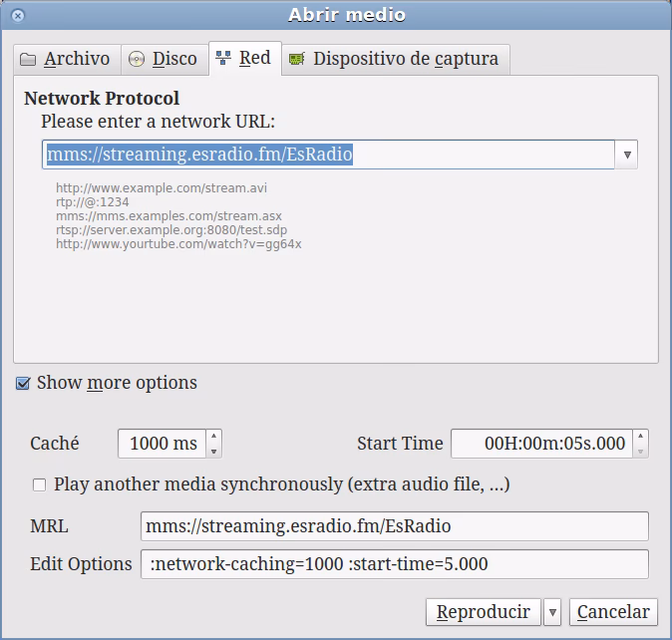672x640 pixels.
Task: Open the Reproducir dropdown arrow menu
Action: click(552, 612)
